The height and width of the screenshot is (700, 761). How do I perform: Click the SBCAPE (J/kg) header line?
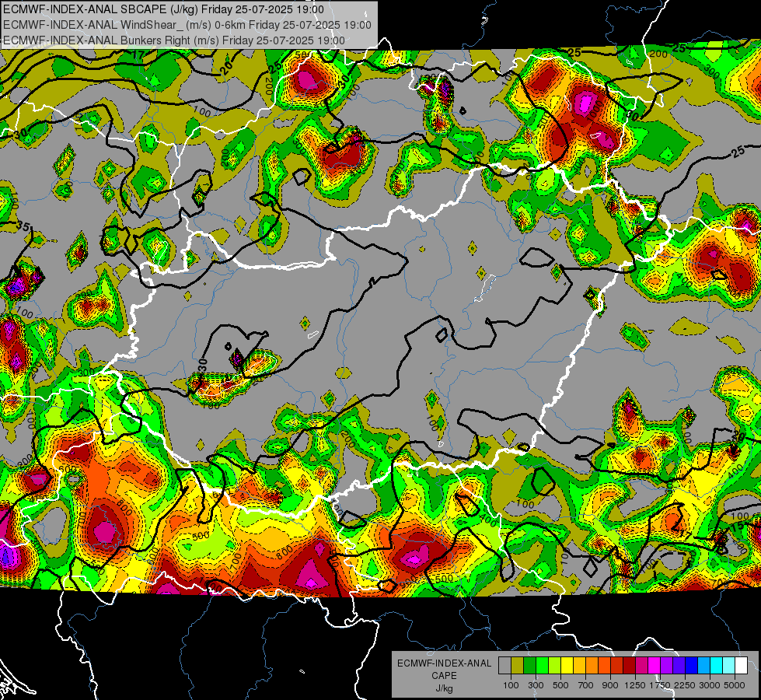[163, 9]
